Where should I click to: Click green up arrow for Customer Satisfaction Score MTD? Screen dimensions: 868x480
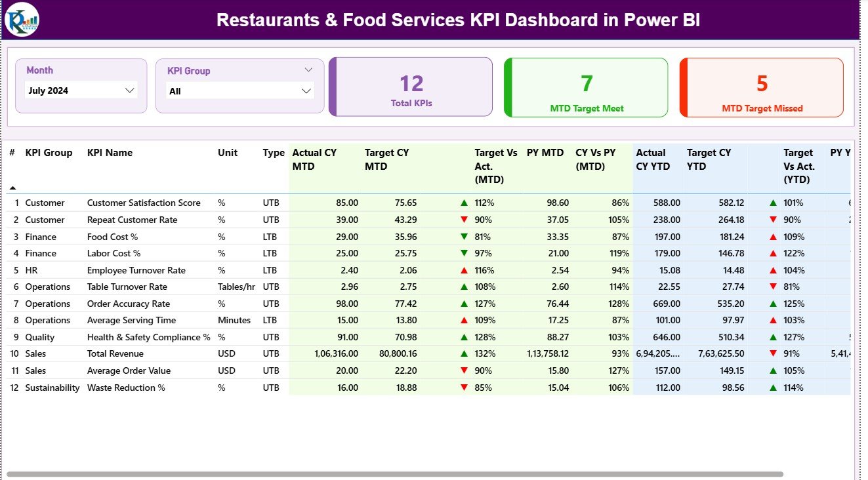point(465,203)
